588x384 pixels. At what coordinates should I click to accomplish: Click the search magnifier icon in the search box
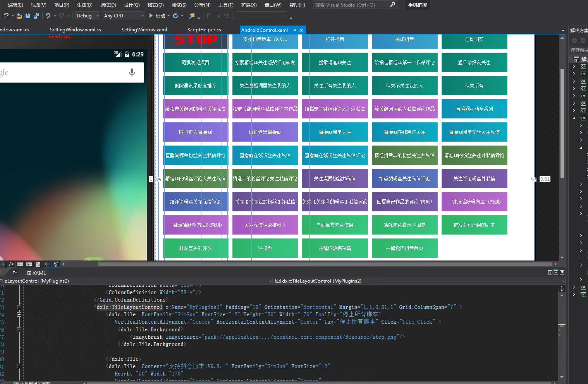[x=392, y=5]
